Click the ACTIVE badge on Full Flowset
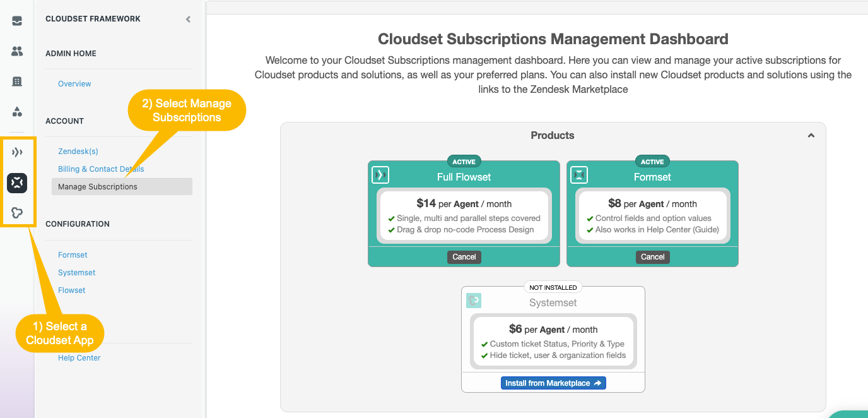The height and width of the screenshot is (418, 868). pos(464,162)
